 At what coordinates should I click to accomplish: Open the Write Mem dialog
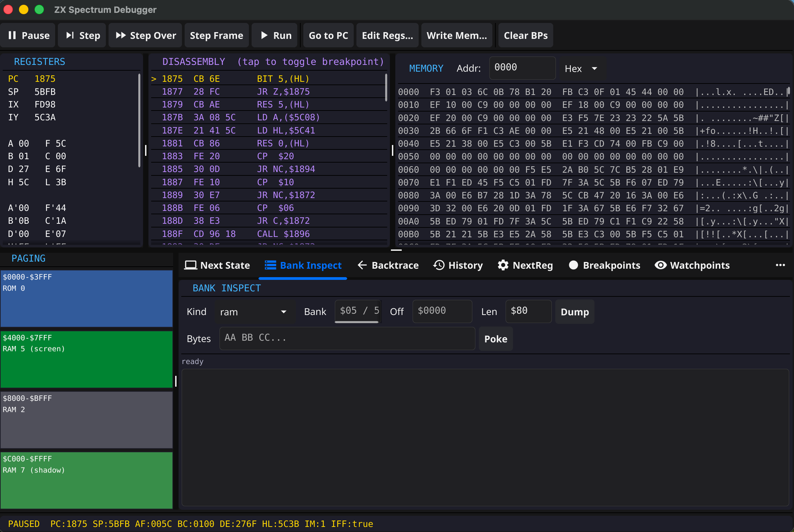click(457, 35)
